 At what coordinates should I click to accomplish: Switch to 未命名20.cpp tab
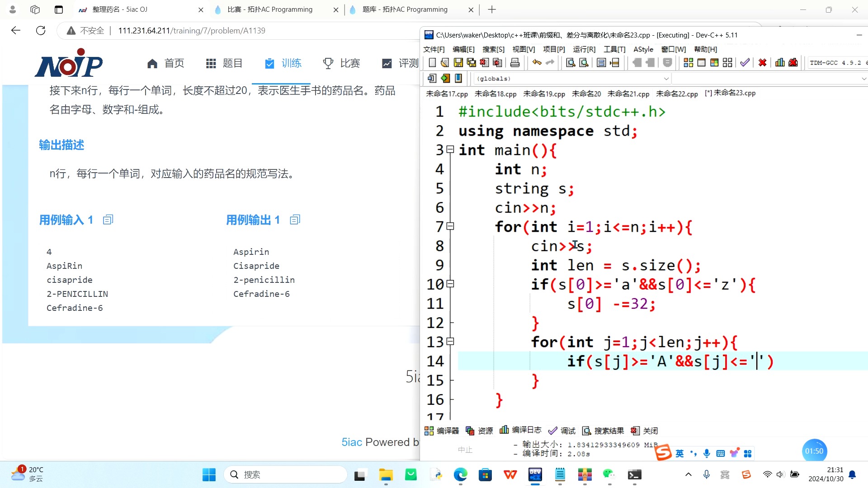tap(587, 94)
